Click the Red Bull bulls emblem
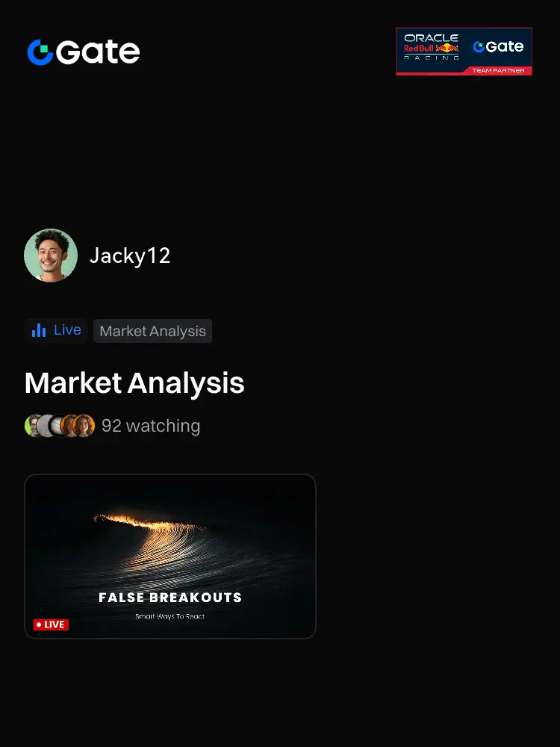Viewport: 560px width, 747px height. [x=447, y=48]
